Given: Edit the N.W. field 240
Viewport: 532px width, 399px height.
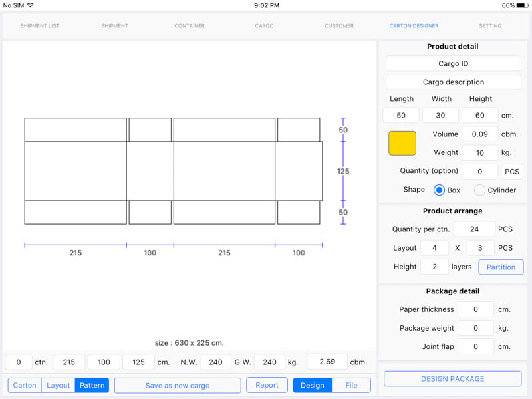Looking at the screenshot, I should tap(215, 362).
